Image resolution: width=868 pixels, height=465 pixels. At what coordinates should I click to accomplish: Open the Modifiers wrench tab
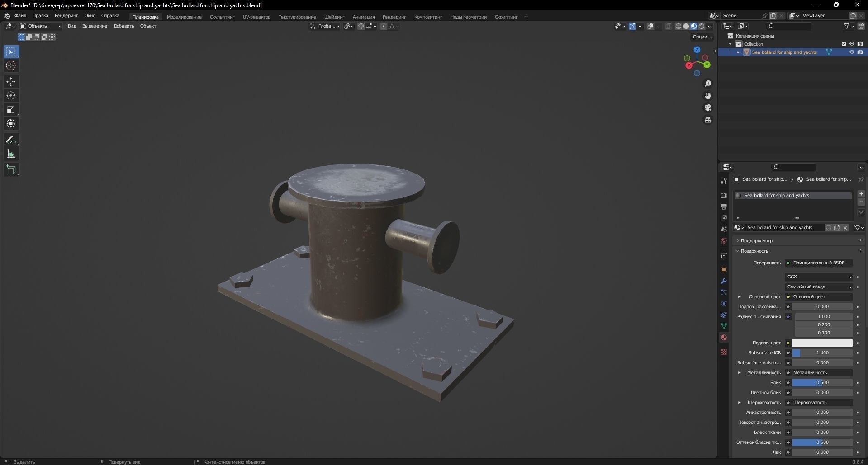724,281
